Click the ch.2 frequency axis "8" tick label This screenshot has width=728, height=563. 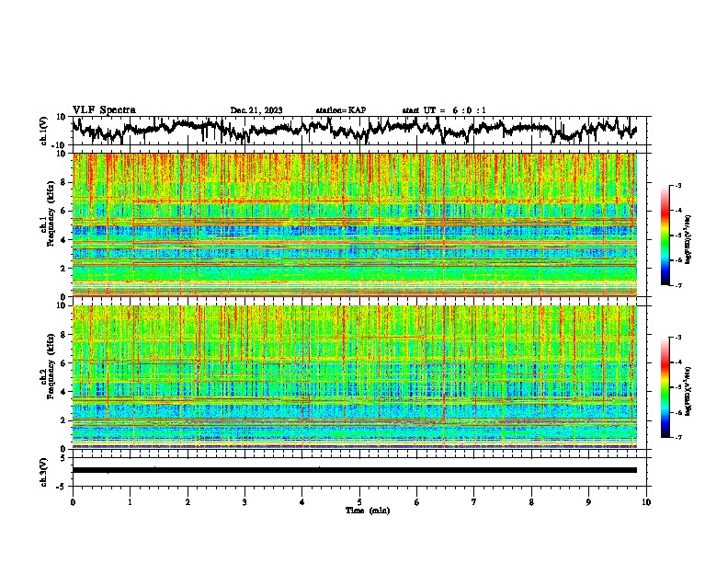[x=64, y=335]
